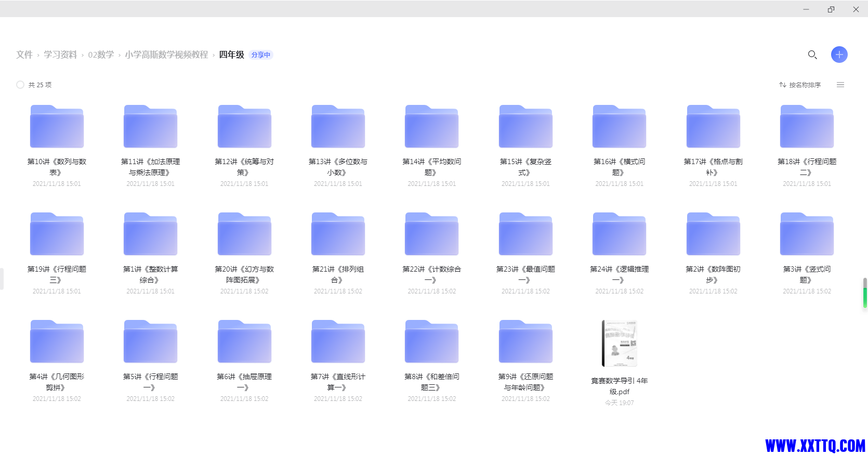Screen dimensions: 868x456
Task: Open folder 第7讲《直线形计算一》
Action: click(338, 341)
